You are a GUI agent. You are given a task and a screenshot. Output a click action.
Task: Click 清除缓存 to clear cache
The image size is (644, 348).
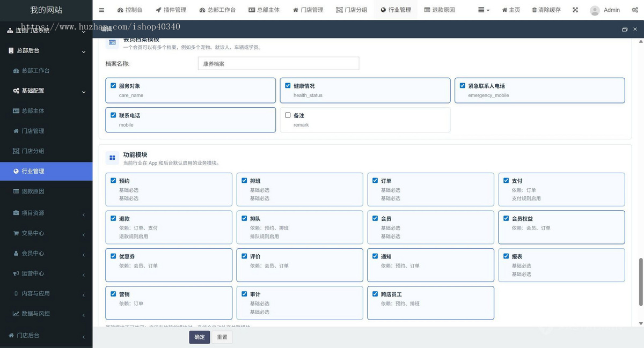(547, 10)
